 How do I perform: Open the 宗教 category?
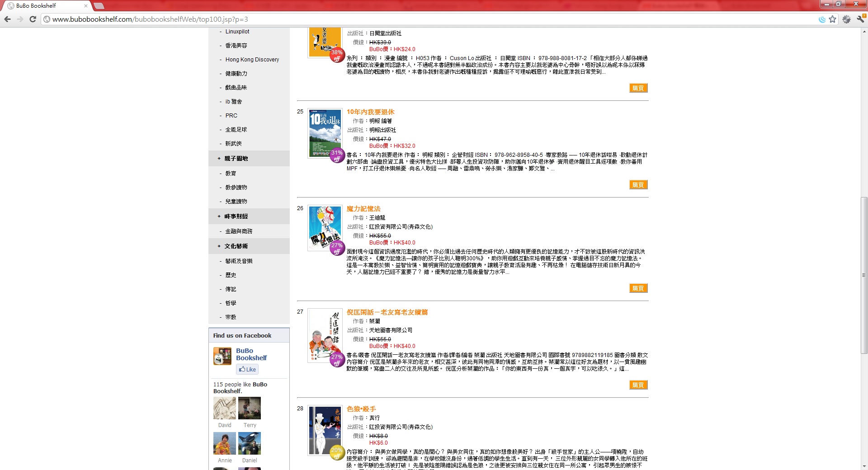tap(231, 317)
